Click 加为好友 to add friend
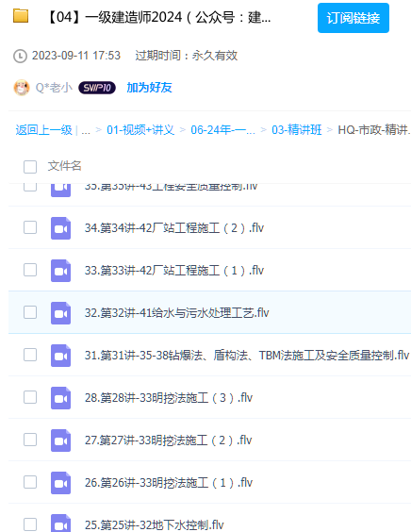This screenshot has width=411, height=532. click(149, 88)
